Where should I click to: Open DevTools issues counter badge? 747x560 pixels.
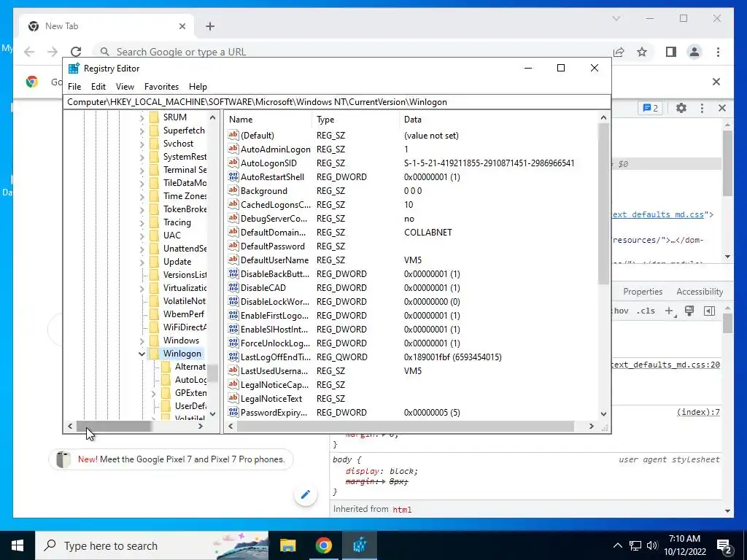click(x=650, y=108)
